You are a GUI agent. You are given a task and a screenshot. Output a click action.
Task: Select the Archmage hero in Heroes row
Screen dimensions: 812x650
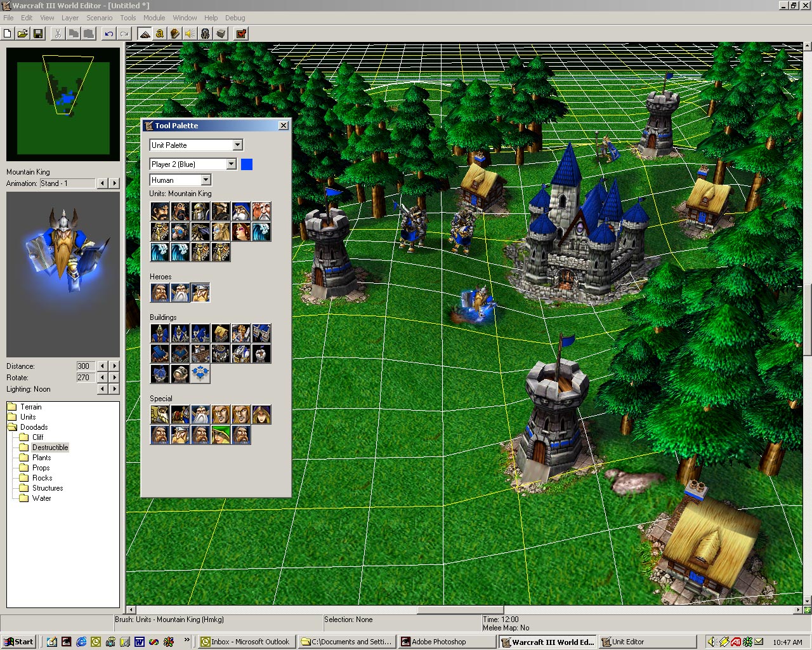(180, 293)
